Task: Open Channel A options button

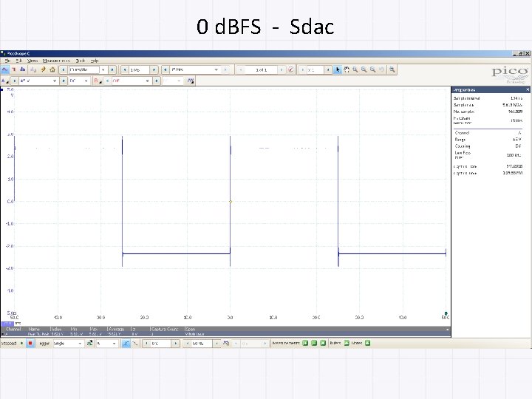Action: pyautogui.click(x=4, y=81)
